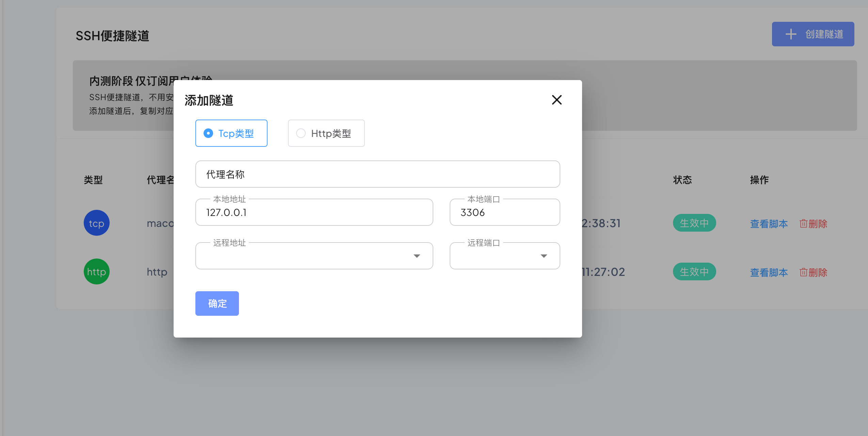Viewport: 868px width, 436px height.
Task: Click the 本地端口 field showing 3306
Action: click(504, 213)
